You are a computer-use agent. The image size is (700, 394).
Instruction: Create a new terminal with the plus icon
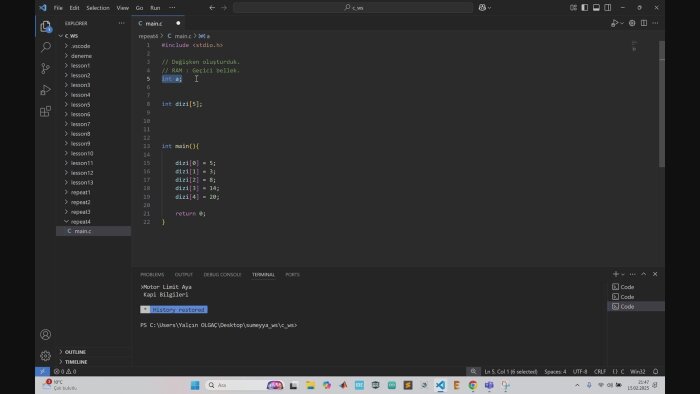[x=616, y=274]
